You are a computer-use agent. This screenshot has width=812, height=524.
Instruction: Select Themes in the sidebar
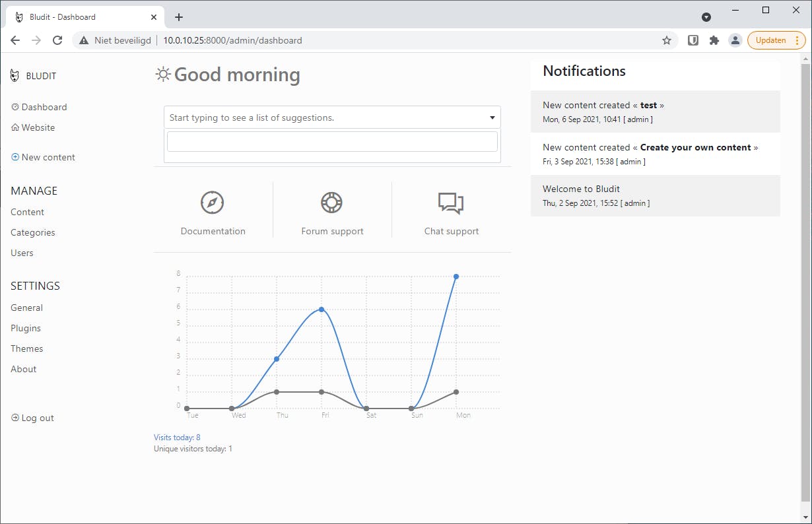[x=26, y=348]
